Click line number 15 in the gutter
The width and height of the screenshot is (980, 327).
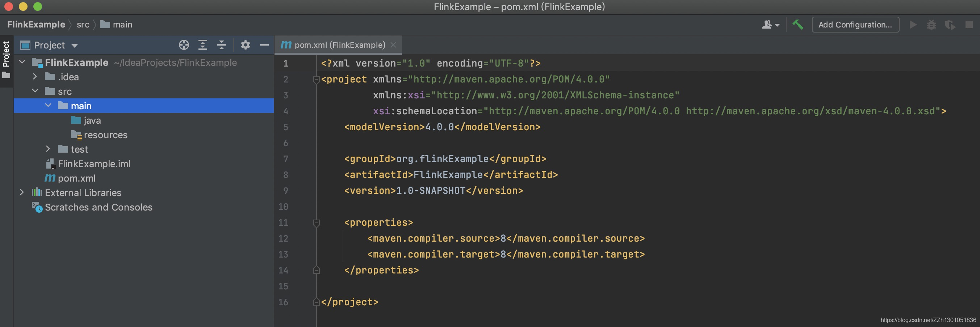(283, 286)
